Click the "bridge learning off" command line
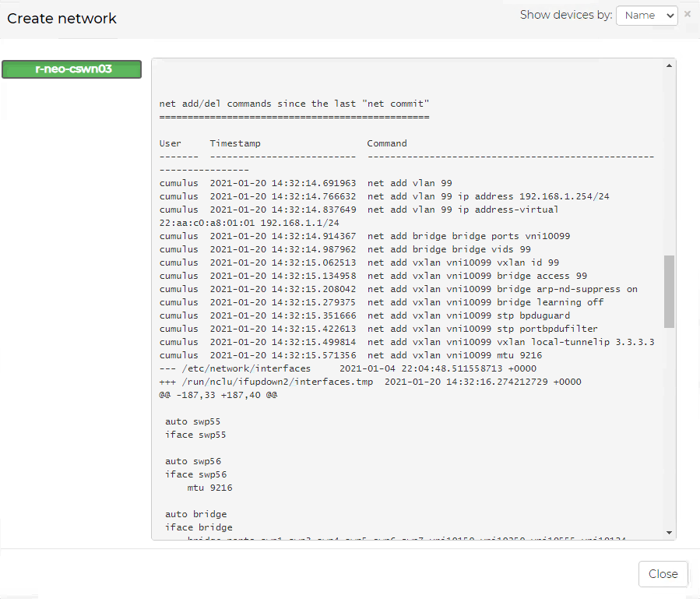700x599 pixels. point(485,302)
